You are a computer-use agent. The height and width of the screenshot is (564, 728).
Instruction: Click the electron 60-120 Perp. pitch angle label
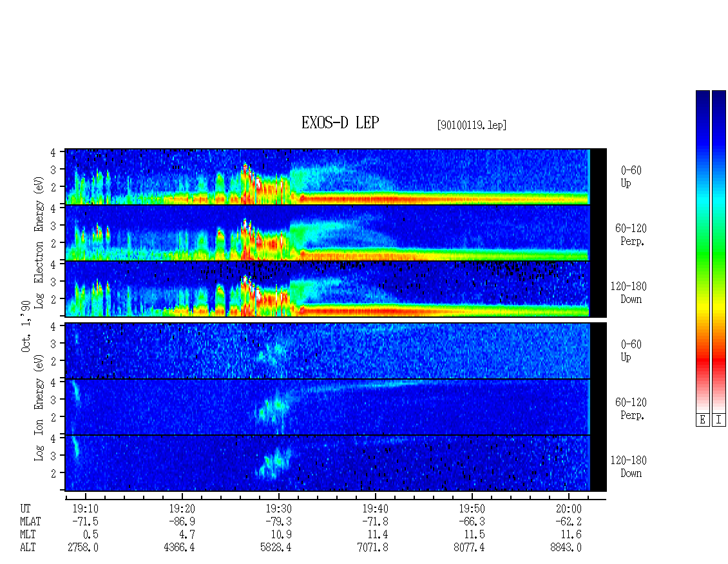[x=631, y=235]
